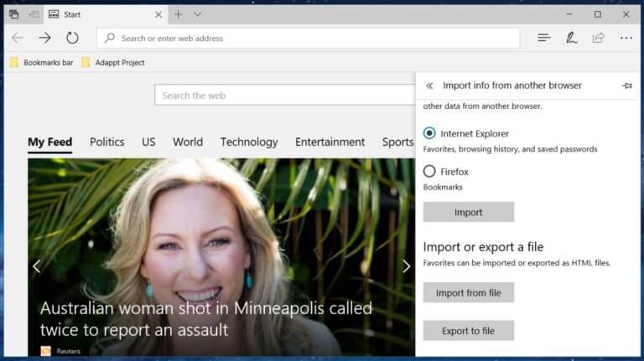This screenshot has height=361, width=644.
Task: Show tab previews with the chevron
Action: click(198, 14)
